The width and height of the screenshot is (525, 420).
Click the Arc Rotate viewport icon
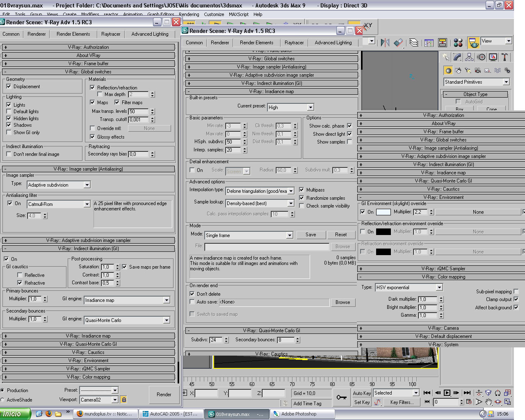(498, 402)
